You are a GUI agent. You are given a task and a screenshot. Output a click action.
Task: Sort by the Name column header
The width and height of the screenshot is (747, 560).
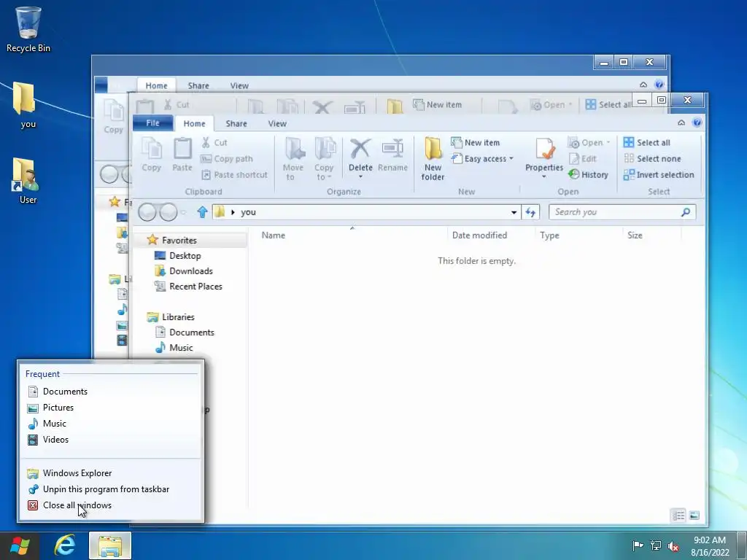coord(274,236)
